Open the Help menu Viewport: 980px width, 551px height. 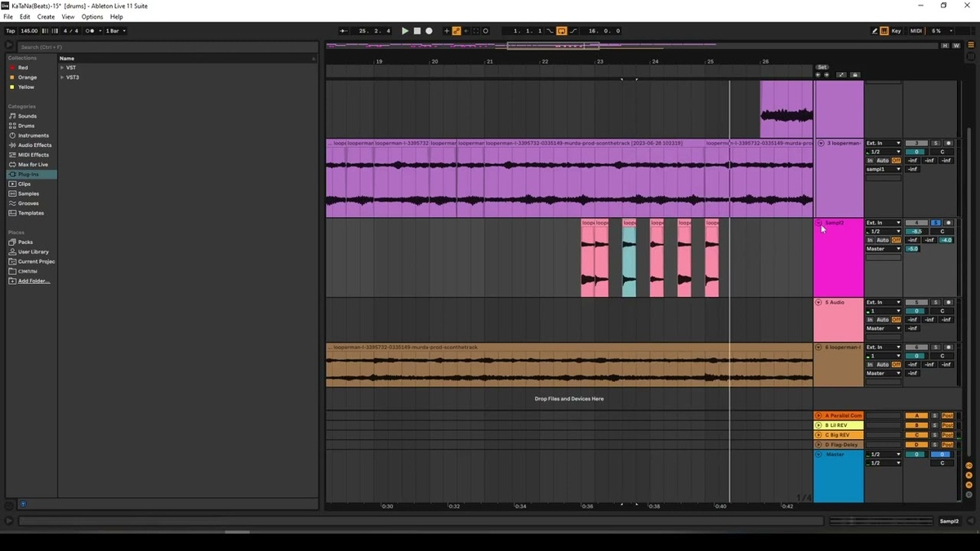tap(117, 16)
